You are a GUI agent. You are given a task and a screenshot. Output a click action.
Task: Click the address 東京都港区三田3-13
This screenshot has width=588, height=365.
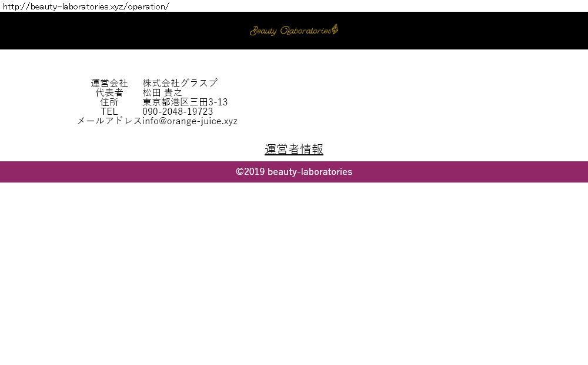pos(185,102)
